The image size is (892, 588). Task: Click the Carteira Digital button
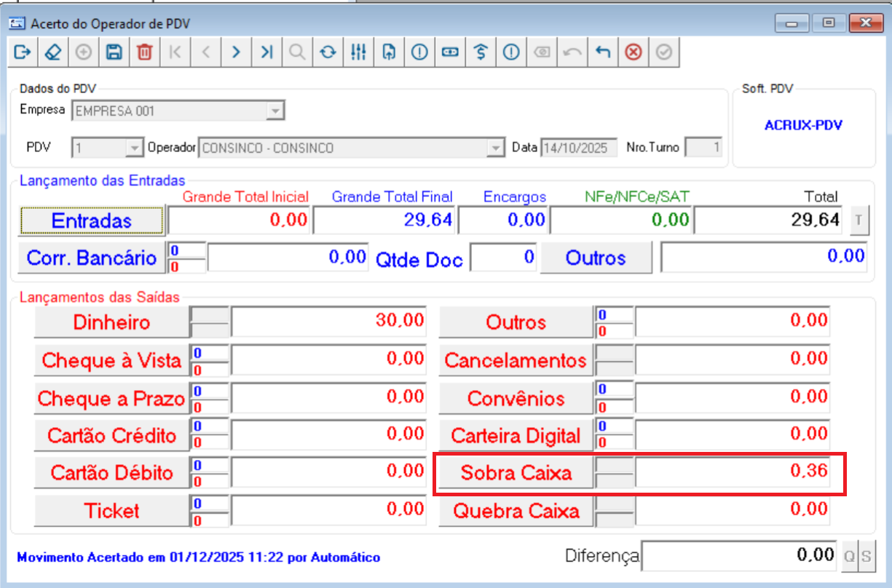516,436
